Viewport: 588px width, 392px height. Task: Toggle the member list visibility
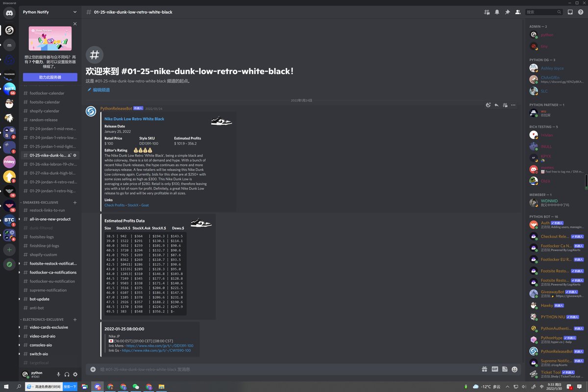(517, 12)
